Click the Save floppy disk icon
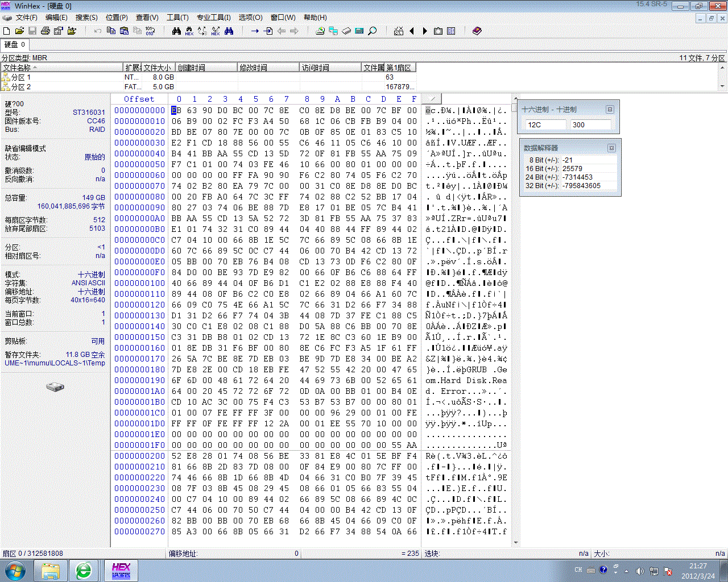728x582 pixels. pyautogui.click(x=32, y=31)
